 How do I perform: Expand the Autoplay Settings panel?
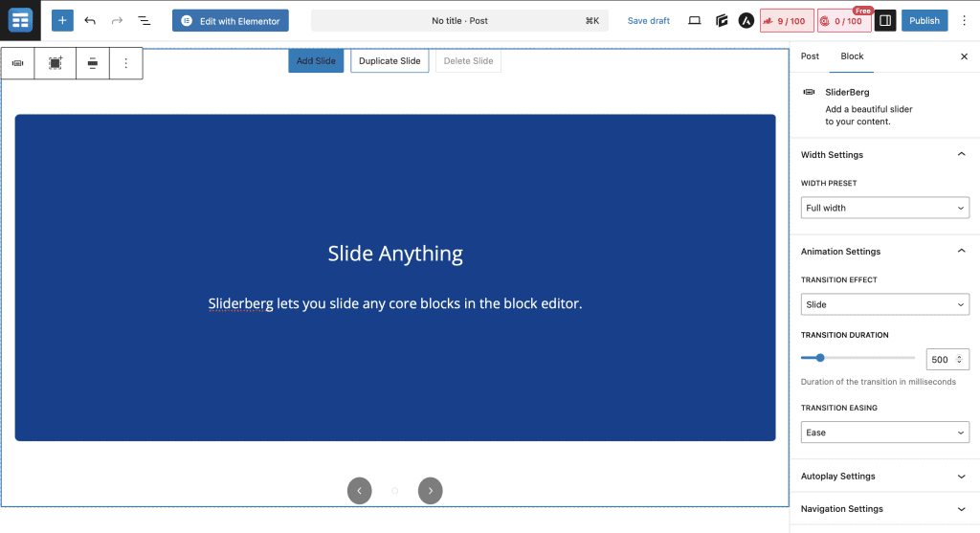(x=884, y=477)
